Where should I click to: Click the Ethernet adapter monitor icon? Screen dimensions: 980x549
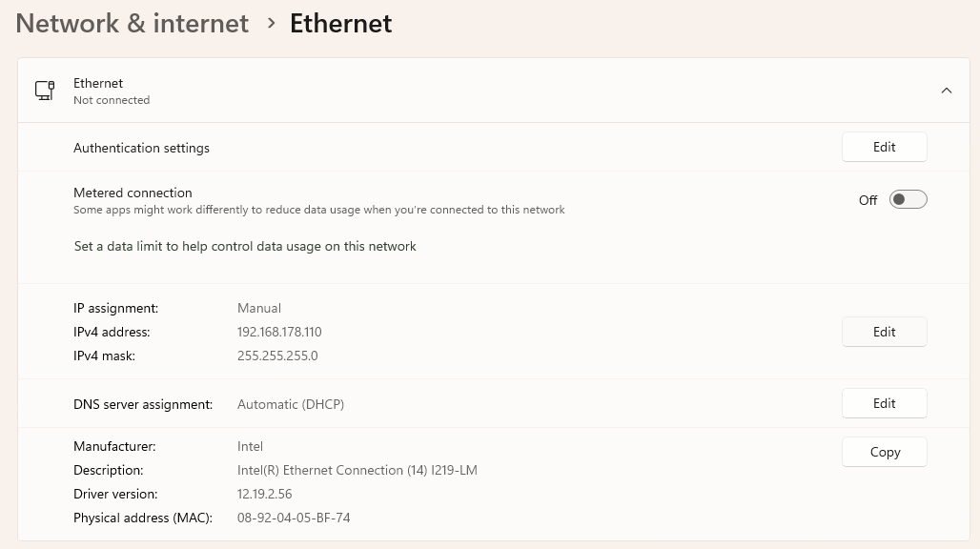pos(45,91)
